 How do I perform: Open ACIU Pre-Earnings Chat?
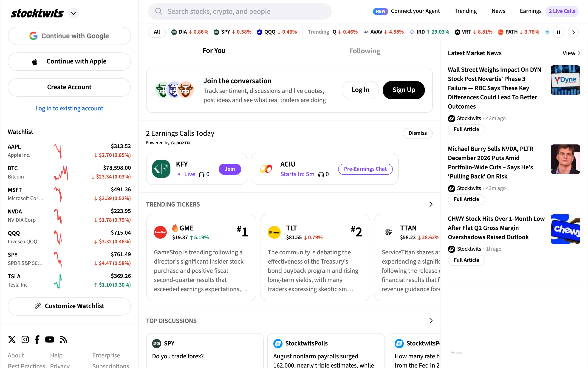point(365,169)
